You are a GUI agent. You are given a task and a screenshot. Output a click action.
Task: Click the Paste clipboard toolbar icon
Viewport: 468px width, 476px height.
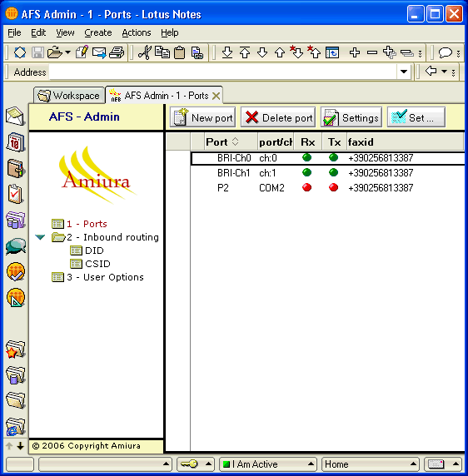180,52
